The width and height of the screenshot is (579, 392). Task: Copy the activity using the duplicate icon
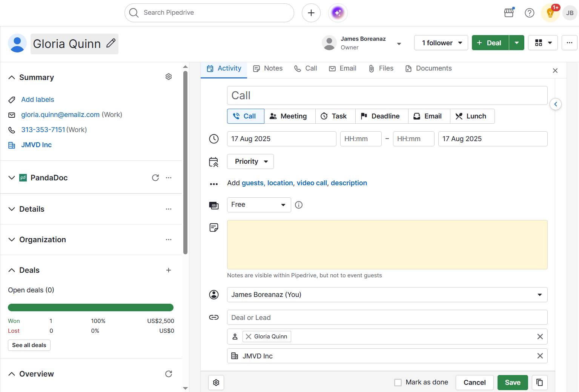coord(539,382)
